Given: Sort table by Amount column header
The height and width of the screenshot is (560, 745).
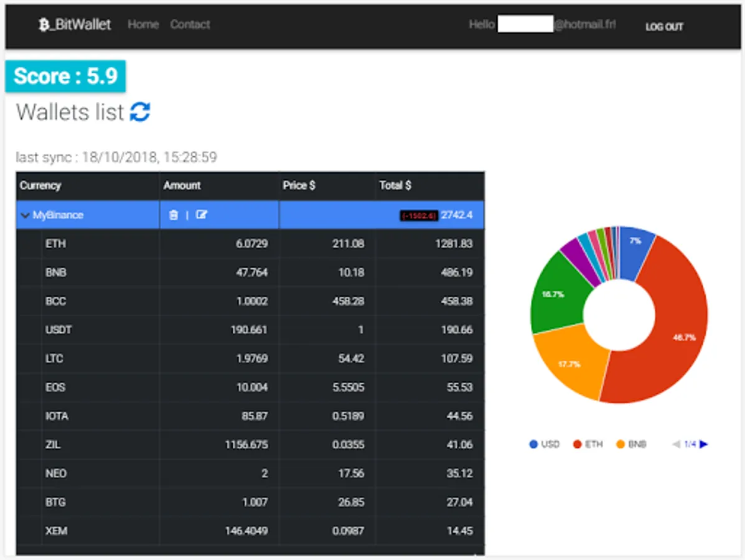Looking at the screenshot, I should 182,185.
